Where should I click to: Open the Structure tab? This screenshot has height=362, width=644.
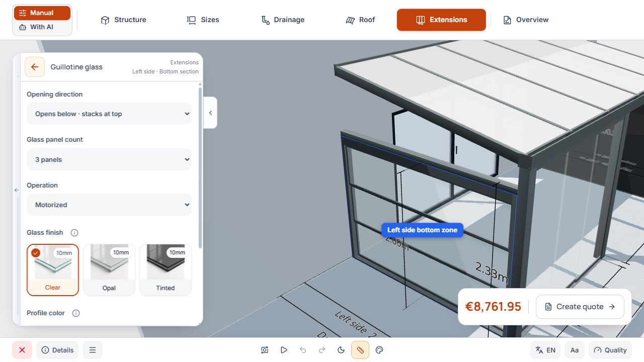pyautogui.click(x=123, y=20)
